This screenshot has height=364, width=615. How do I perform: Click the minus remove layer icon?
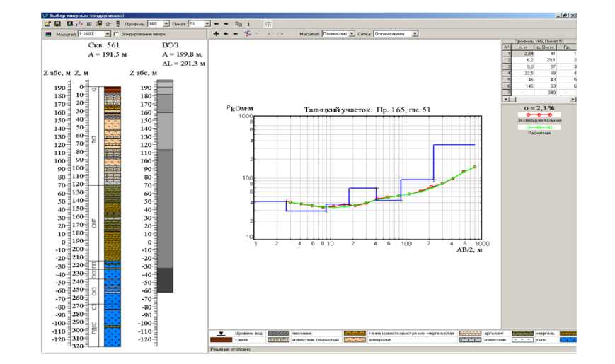235,33
